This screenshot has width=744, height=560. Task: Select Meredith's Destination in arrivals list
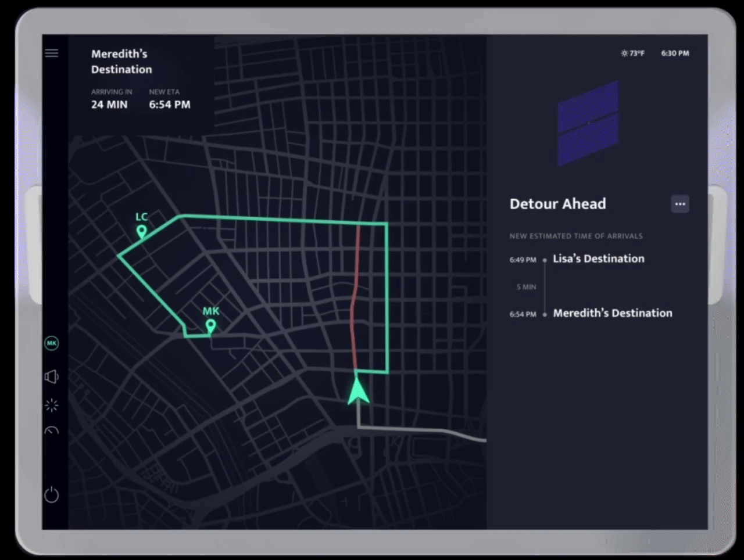[613, 313]
